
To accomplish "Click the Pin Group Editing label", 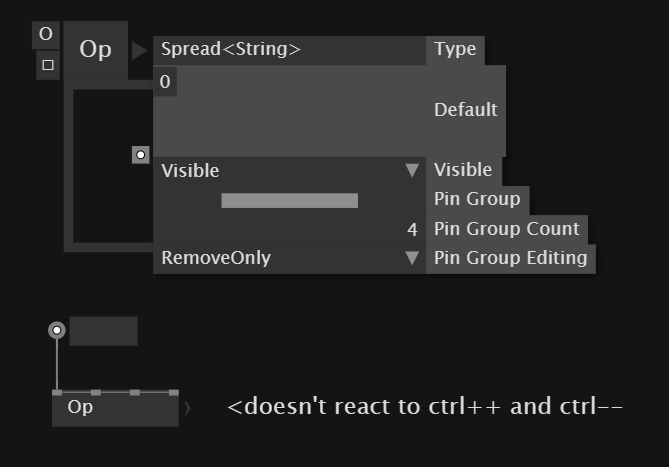I will click(x=510, y=258).
